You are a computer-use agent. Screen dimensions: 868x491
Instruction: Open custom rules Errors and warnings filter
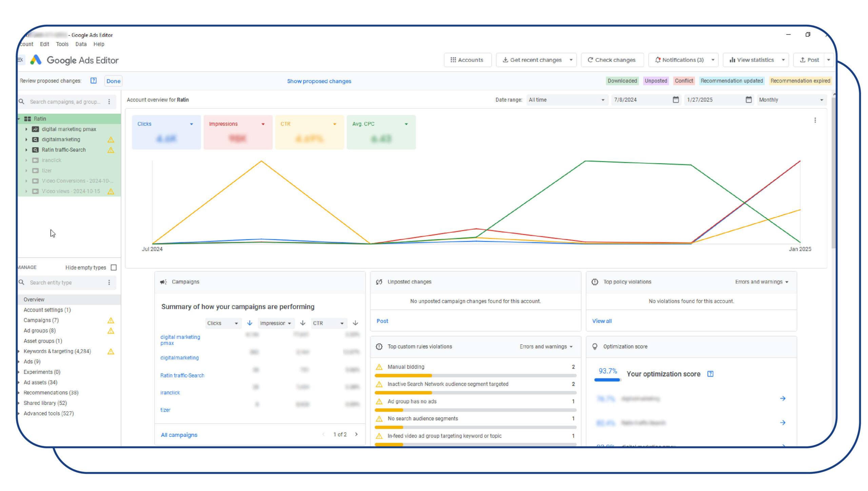(546, 347)
